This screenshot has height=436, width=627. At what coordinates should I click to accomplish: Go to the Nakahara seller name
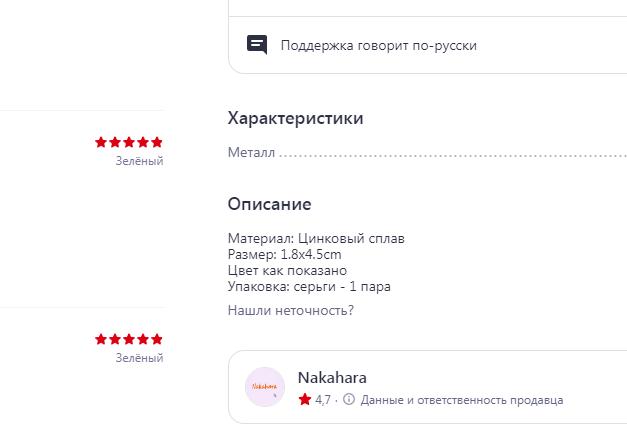tap(332, 377)
